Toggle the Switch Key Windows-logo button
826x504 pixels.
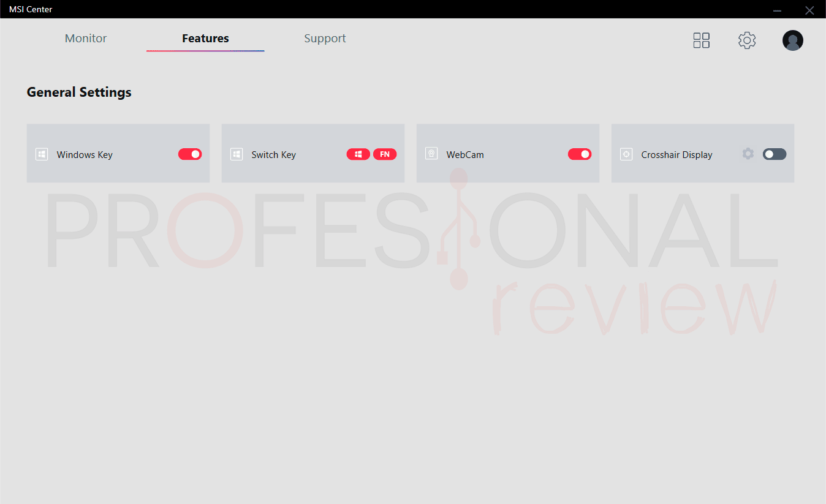(x=358, y=154)
